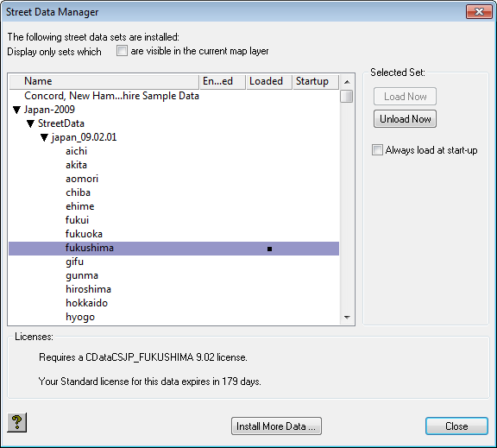Sort by the Name column header
This screenshot has height=448, width=497.
pos(104,81)
